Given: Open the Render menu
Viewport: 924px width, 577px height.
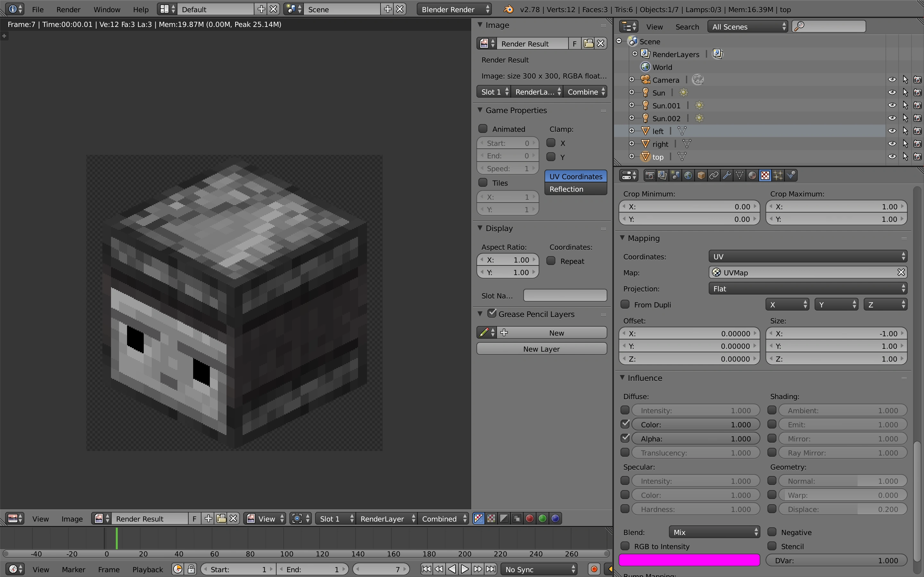Looking at the screenshot, I should (68, 9).
